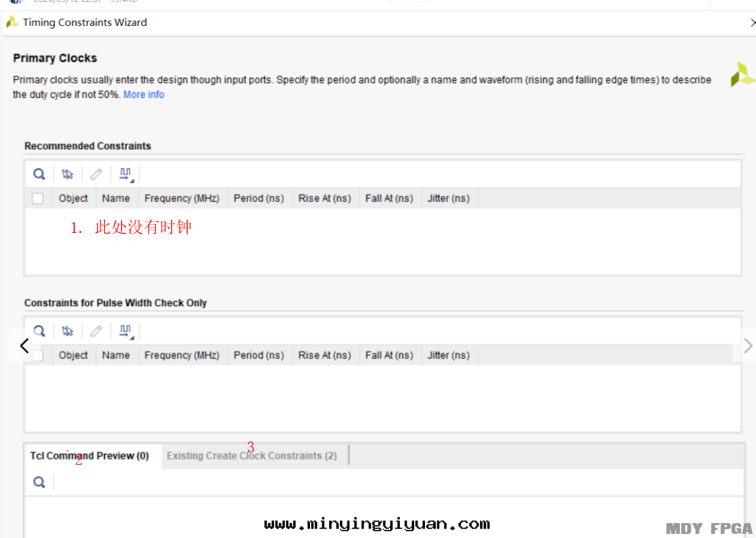Open the More info link
The height and width of the screenshot is (538, 756).
(x=143, y=94)
